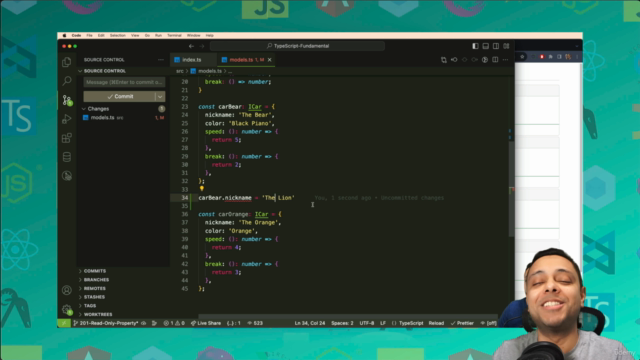Screen dimensions: 640x360
Task: Open the Selection menu
Action: (x=118, y=36)
